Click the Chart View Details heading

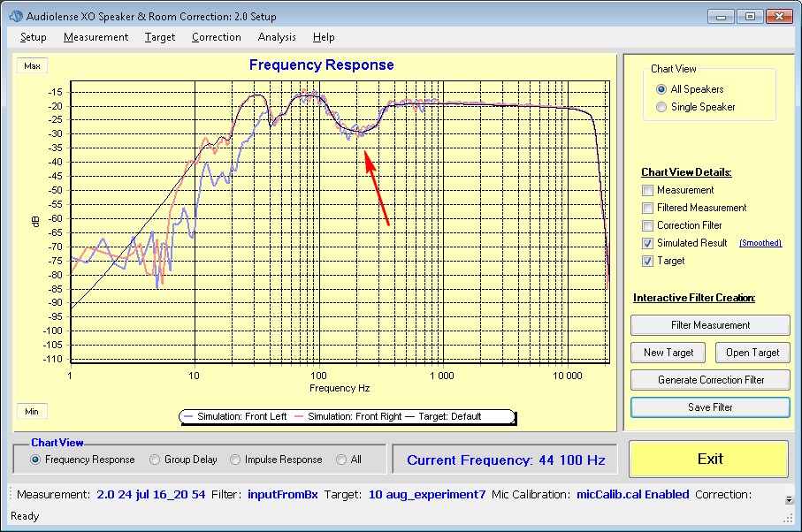(x=686, y=172)
